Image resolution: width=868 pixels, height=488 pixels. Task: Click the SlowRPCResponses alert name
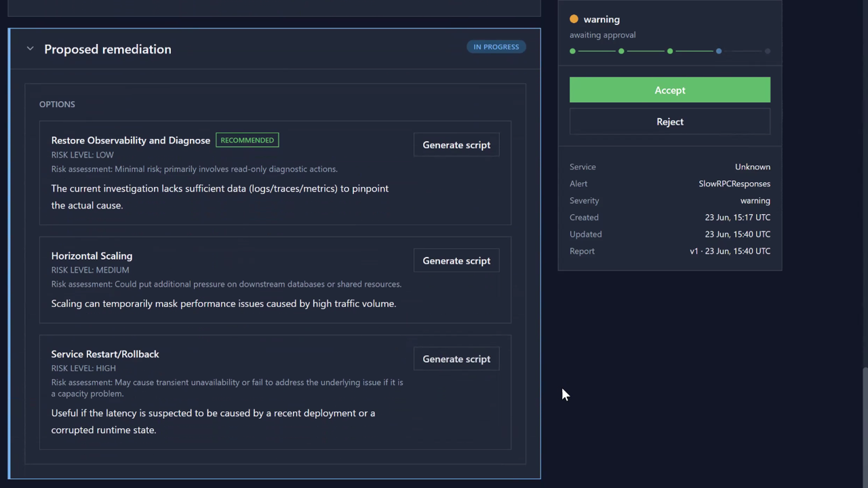click(734, 184)
